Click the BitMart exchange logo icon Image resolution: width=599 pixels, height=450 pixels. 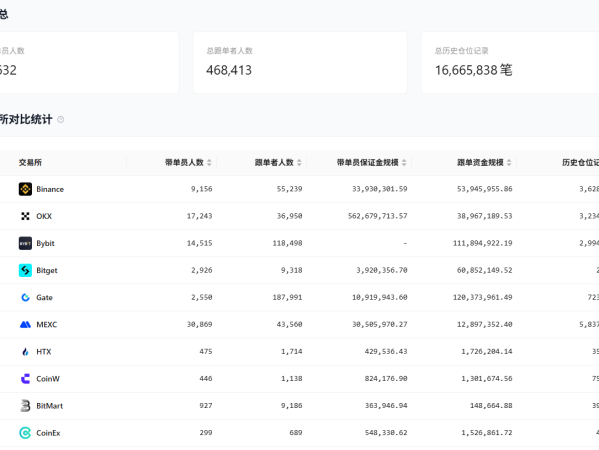25,406
